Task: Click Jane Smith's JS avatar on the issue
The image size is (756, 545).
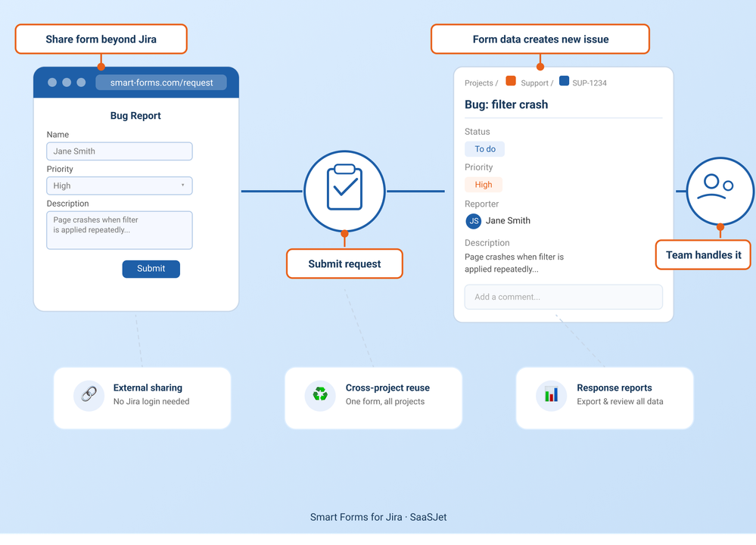Action: (473, 221)
